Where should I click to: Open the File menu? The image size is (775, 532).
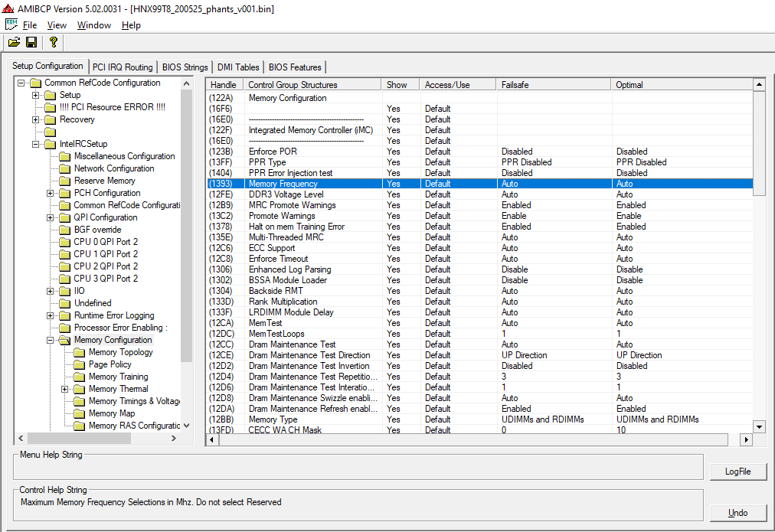pos(30,25)
